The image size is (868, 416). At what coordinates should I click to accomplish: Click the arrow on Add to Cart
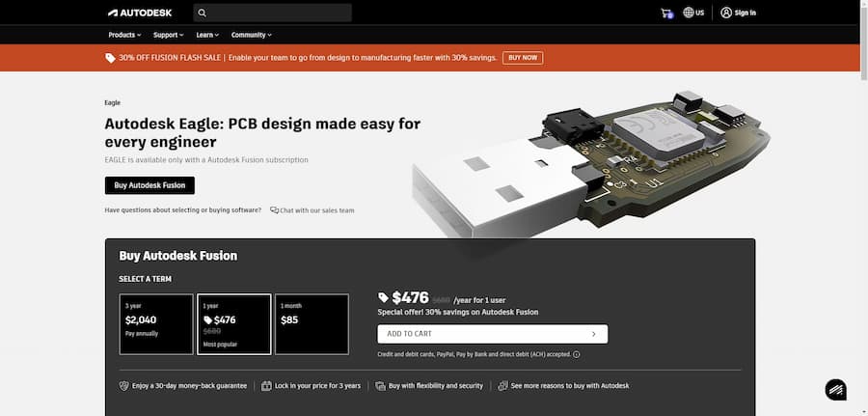click(593, 334)
